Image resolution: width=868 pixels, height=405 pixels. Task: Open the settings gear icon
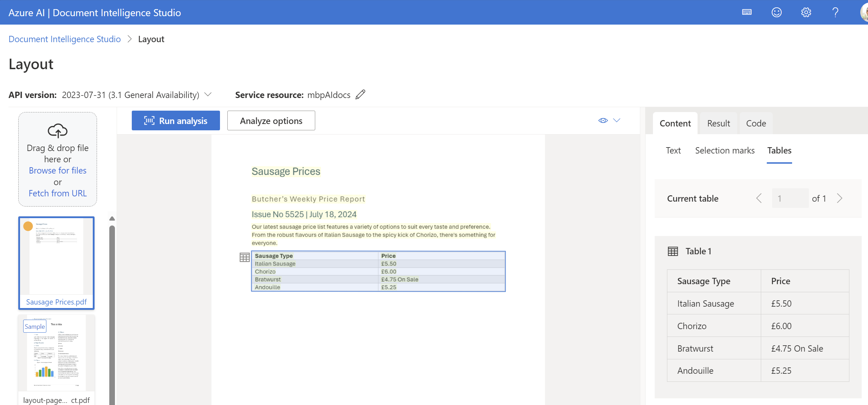coord(806,12)
